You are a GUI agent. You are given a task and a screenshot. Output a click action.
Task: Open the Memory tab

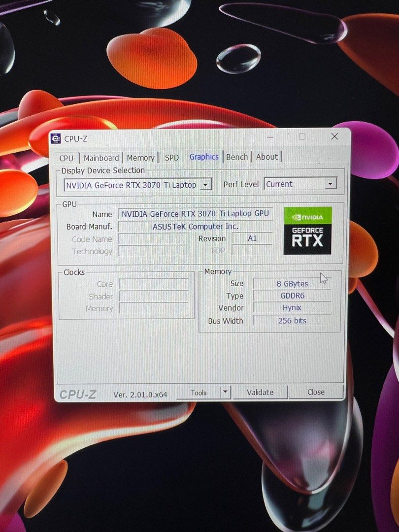(140, 158)
